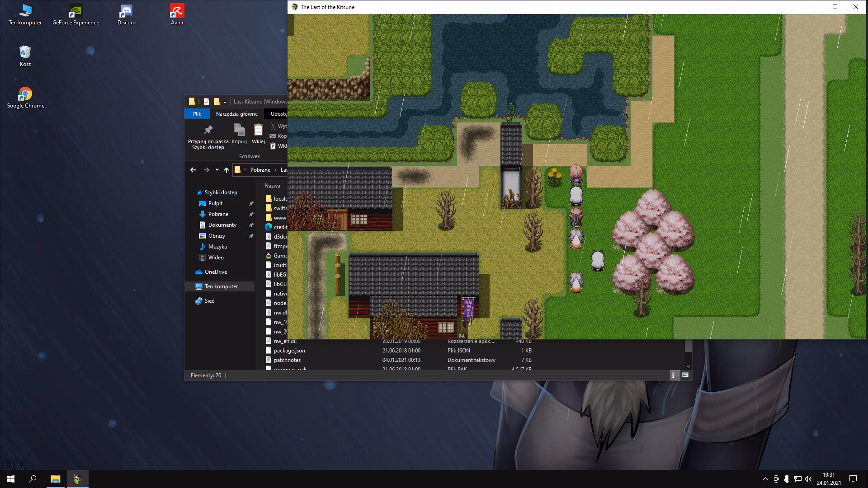The height and width of the screenshot is (488, 868).
Task: Click the pink-haired character in the game
Action: point(576,175)
